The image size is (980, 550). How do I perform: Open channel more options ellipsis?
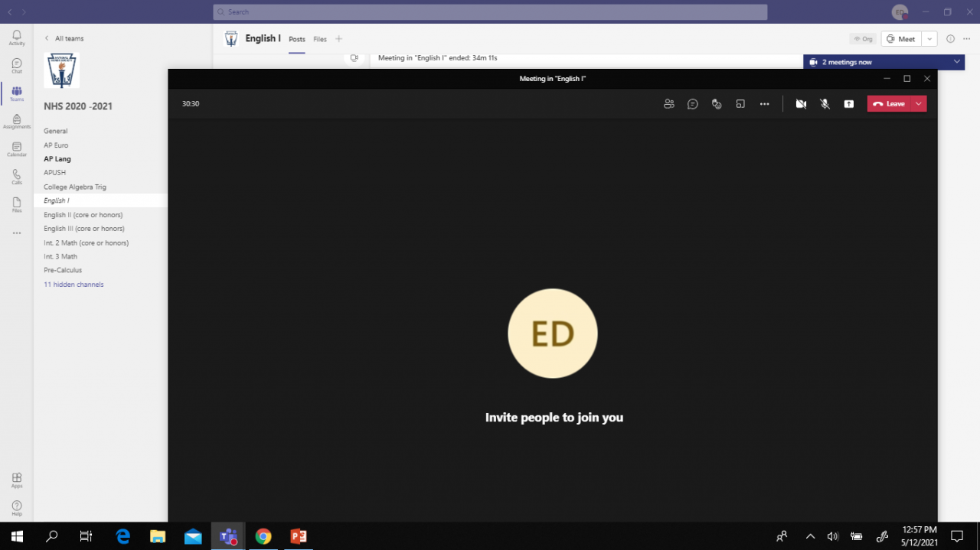(x=966, y=39)
